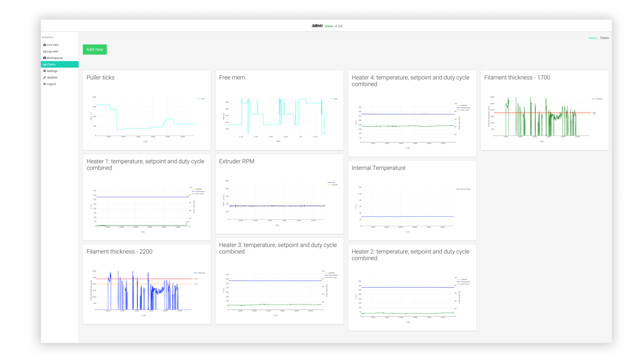644x362 pixels.
Task: Click the Filament thickness - 1700 title
Action: [517, 78]
